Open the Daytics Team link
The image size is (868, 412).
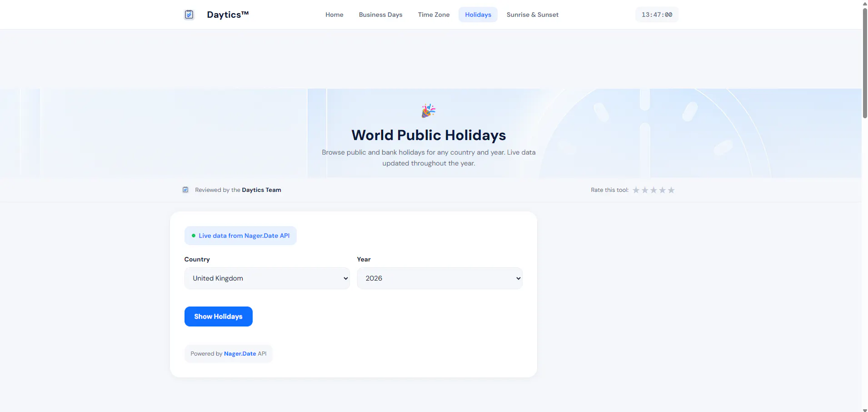click(261, 190)
